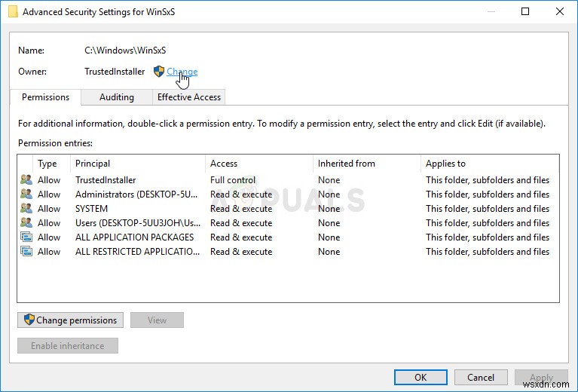The height and width of the screenshot is (392, 578).
Task: Click Applies to cell in ALL APPLICATION PACKAGES row
Action: tap(488, 237)
